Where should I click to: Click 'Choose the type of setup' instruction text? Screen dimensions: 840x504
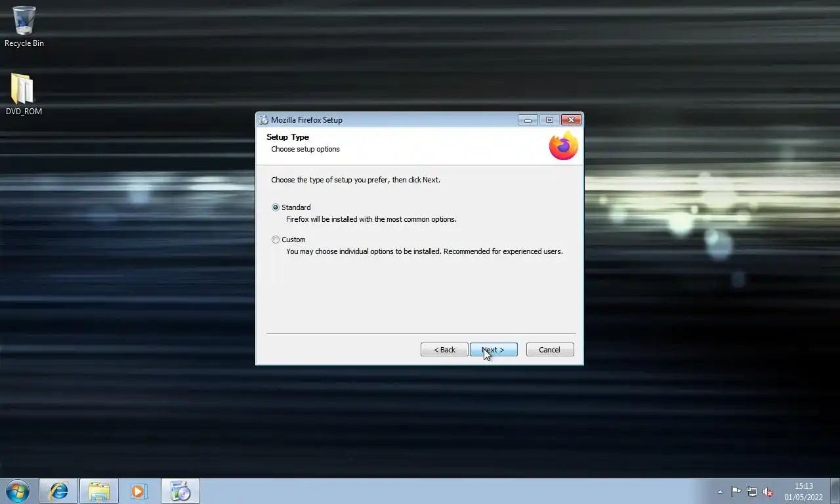[x=356, y=180]
